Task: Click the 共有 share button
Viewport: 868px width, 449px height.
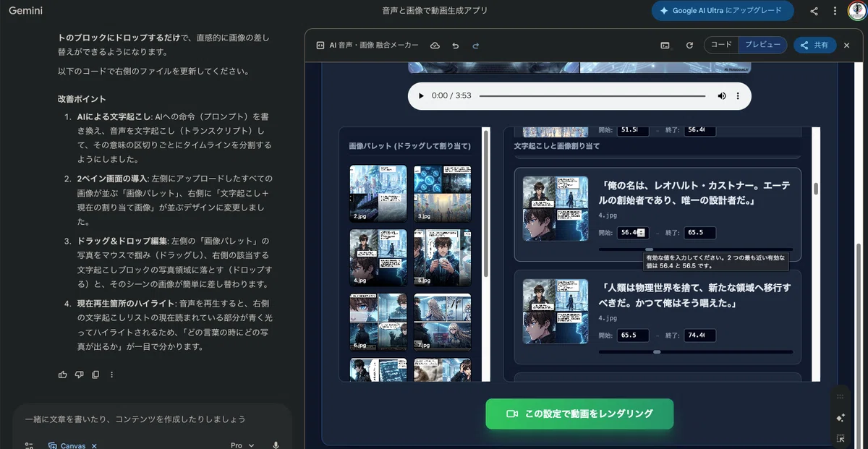Action: (x=814, y=45)
